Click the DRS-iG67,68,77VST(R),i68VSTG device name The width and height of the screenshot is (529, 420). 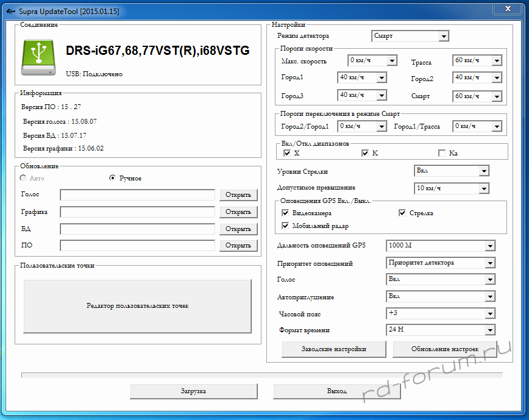tap(158, 51)
